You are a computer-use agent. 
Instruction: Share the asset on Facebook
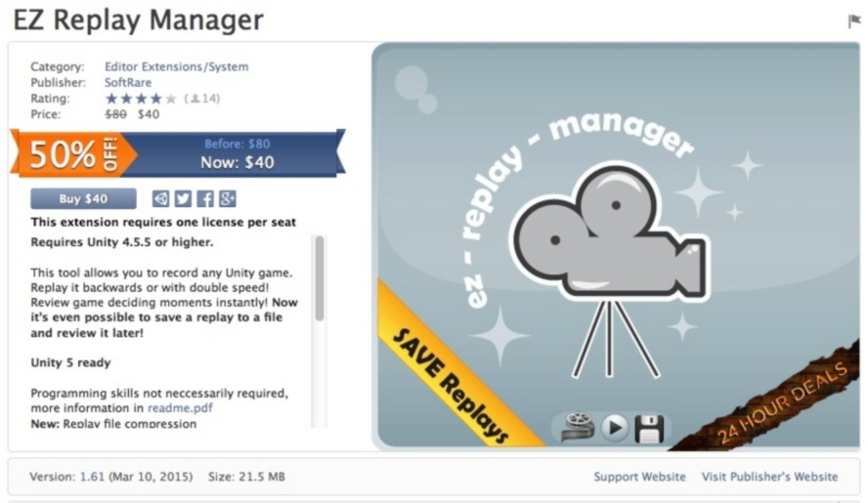coord(205,199)
